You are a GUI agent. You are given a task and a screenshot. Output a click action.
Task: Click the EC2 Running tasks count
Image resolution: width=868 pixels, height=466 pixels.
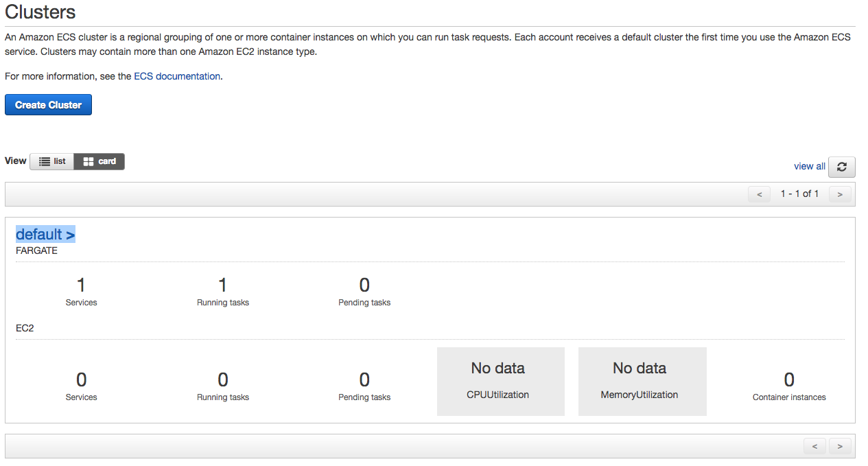(x=222, y=380)
